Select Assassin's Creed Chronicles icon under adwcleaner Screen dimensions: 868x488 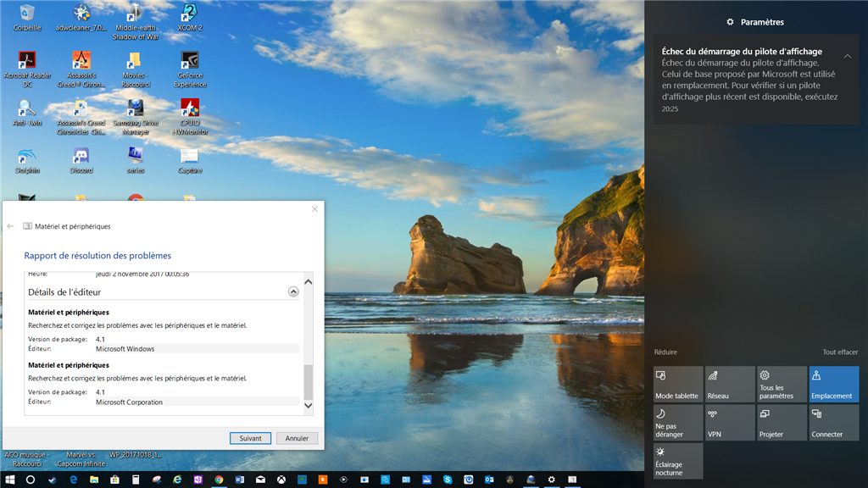pyautogui.click(x=81, y=69)
